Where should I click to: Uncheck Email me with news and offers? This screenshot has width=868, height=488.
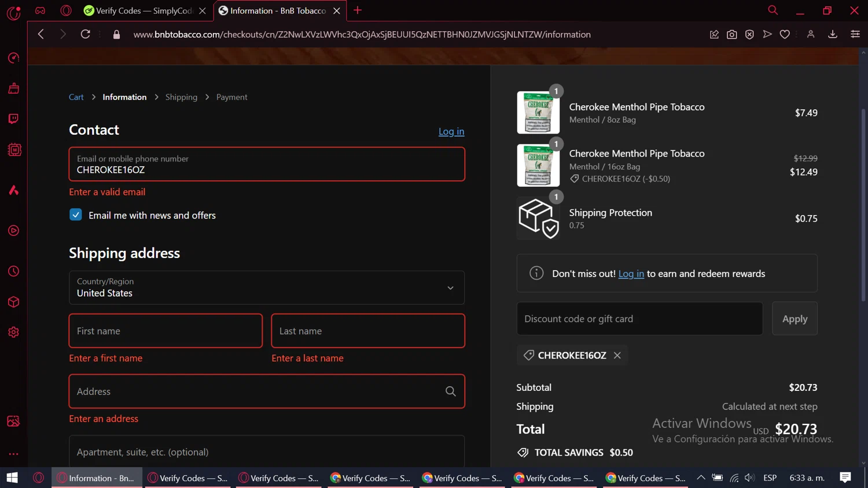pos(76,215)
